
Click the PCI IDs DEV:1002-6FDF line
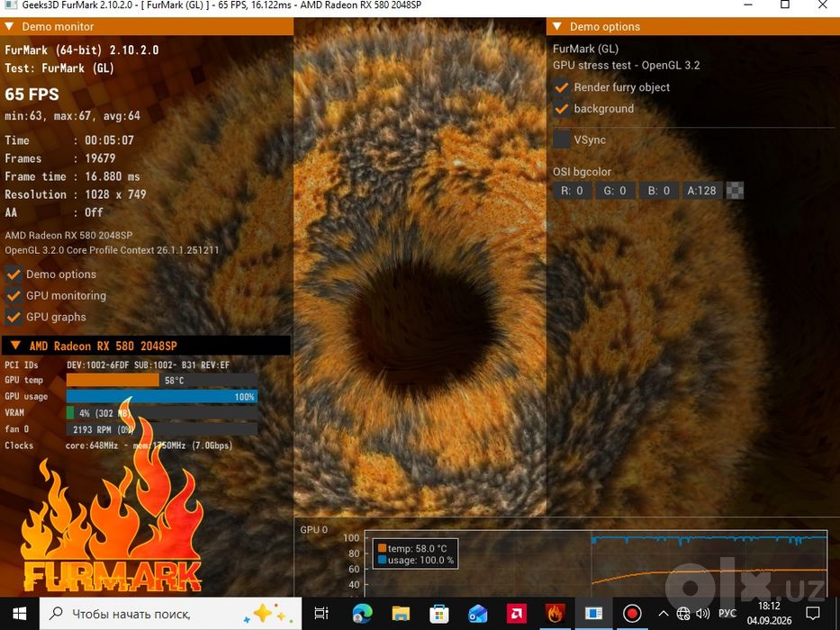[x=117, y=365]
